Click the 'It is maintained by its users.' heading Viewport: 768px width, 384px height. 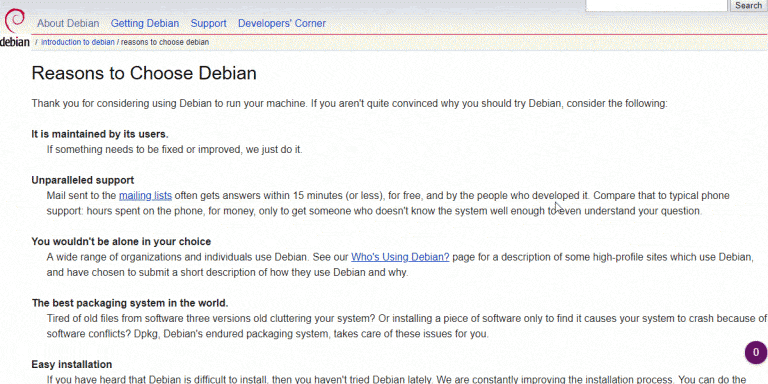pos(100,134)
